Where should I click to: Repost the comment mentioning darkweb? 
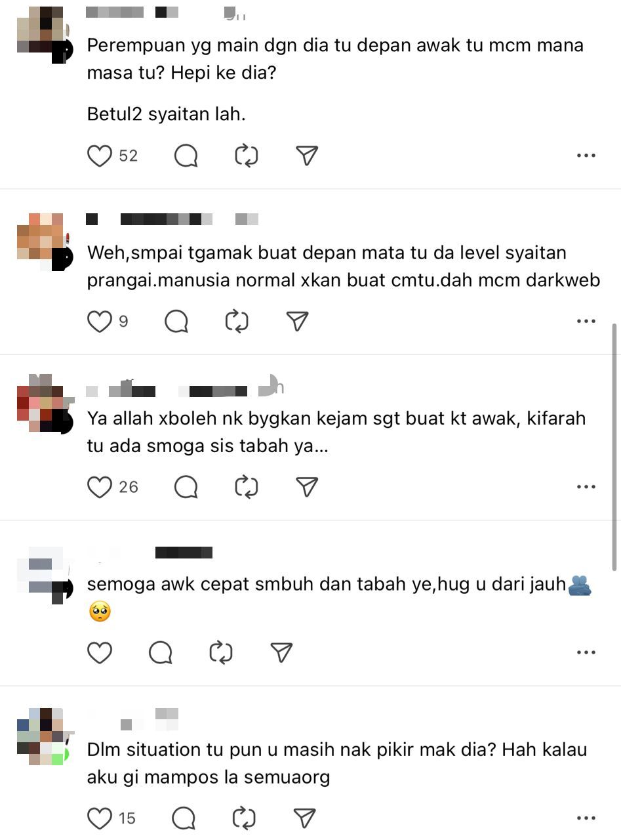click(x=237, y=321)
